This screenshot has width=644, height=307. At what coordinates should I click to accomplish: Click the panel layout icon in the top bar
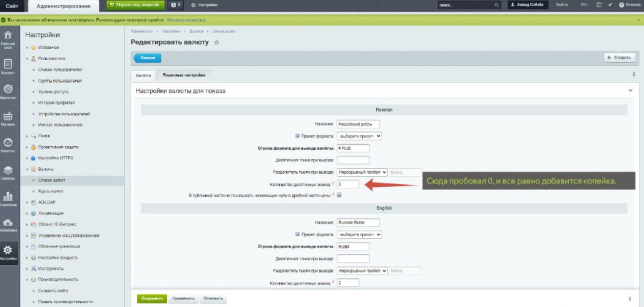pyautogui.click(x=599, y=5)
